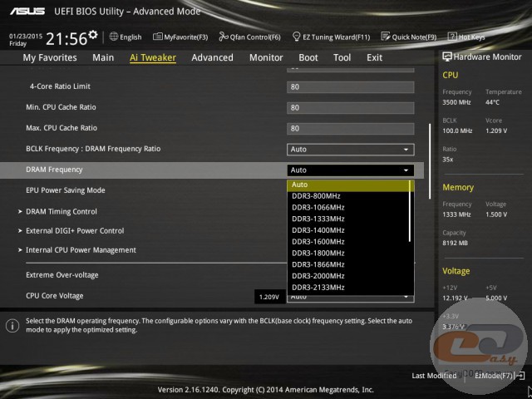Click MyFavorite(F3) label
Screen dimensions: 532x399
tap(186, 37)
